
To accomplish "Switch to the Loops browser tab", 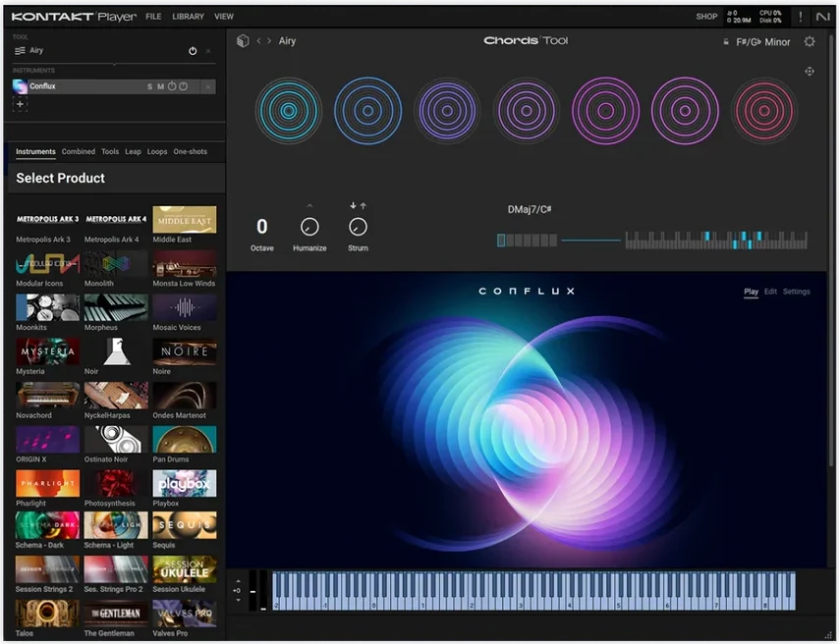I will 157,152.
